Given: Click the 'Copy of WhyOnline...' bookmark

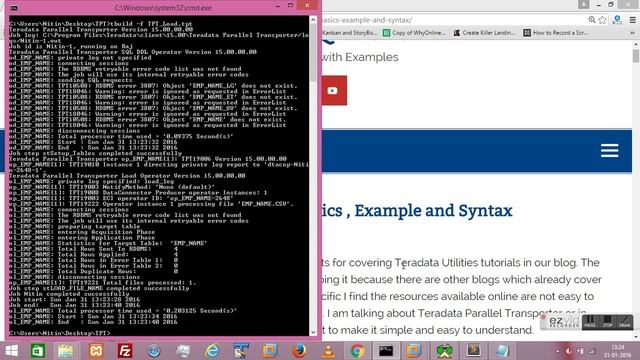Looking at the screenshot, I should coord(414,33).
